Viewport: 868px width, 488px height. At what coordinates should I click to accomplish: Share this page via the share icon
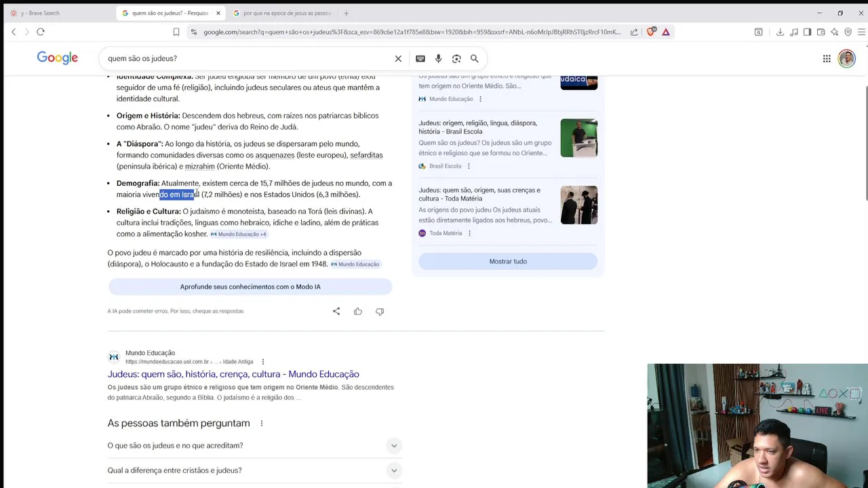(x=634, y=32)
